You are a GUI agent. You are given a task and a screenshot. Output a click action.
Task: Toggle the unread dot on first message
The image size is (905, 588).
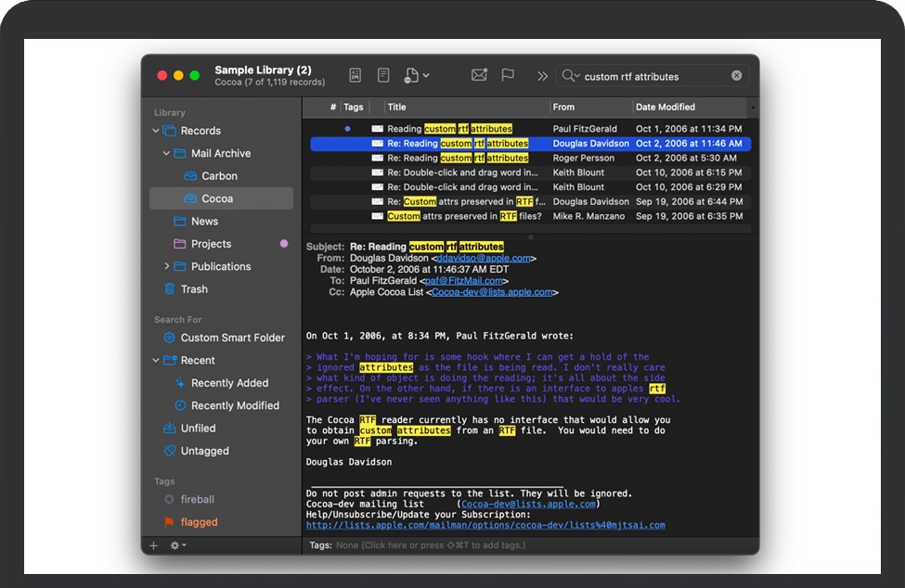pyautogui.click(x=347, y=129)
